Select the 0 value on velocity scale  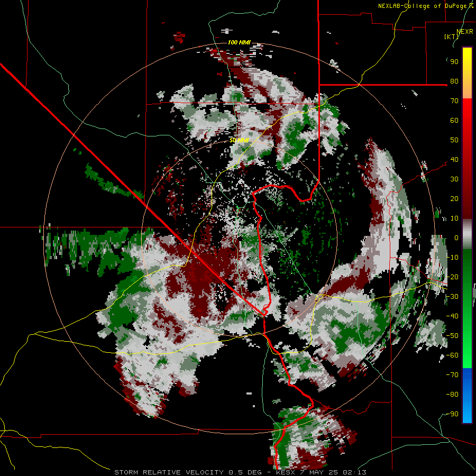[x=456, y=238]
